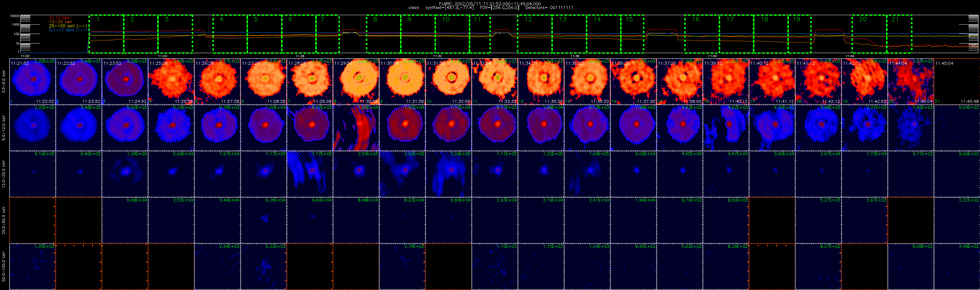Select the 50.0-100.0 keV image labeled 9.22E+03

click(263, 266)
